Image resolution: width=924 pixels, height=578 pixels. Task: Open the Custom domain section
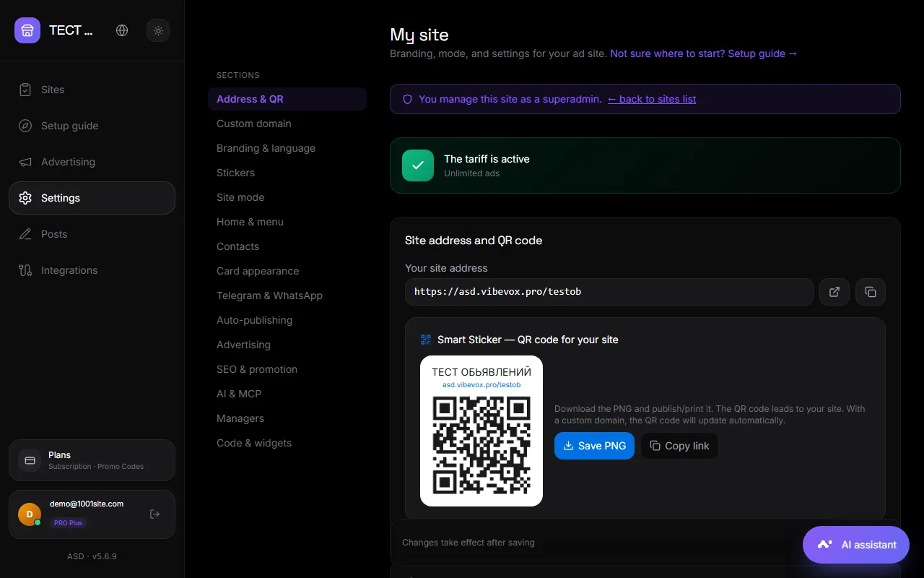click(287, 124)
